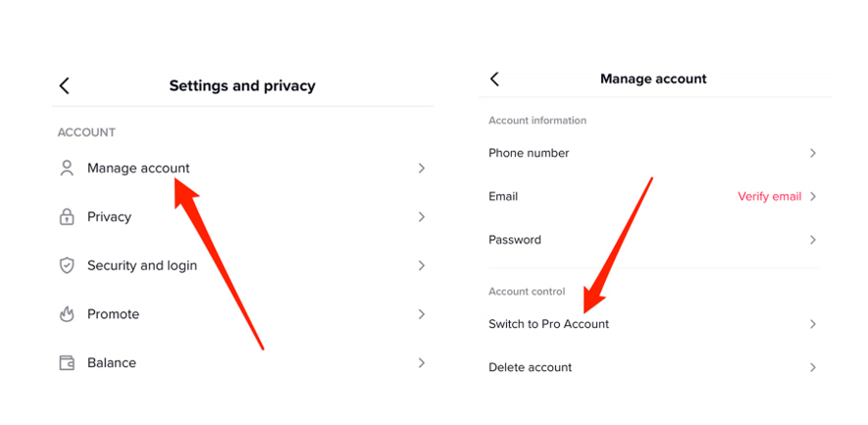Open the Phone number setting
868x425 pixels.
click(655, 153)
